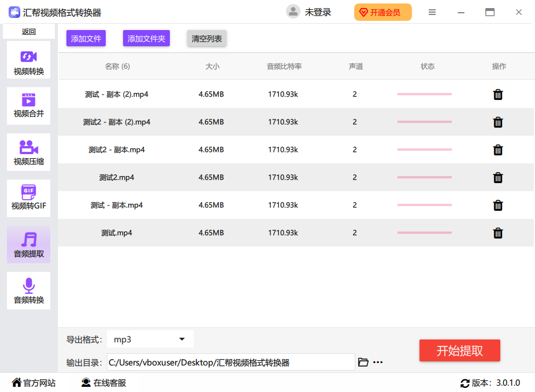Delete 测试.mp4 using its trash icon
535x392 pixels.
498,233
